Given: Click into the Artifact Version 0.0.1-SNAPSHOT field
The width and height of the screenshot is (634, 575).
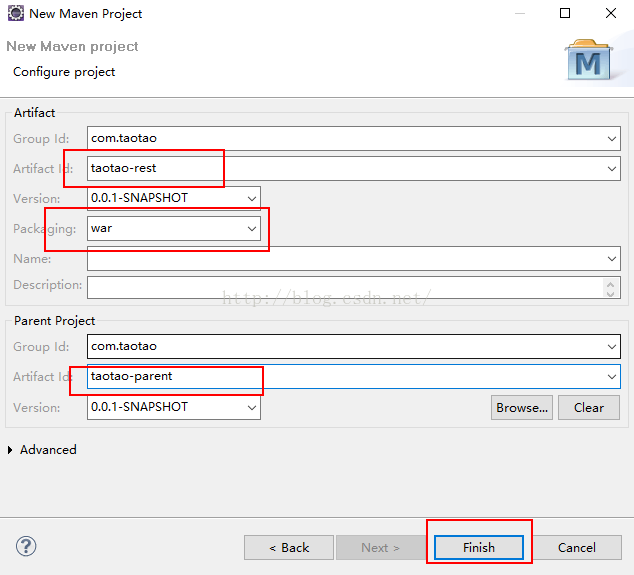Looking at the screenshot, I should pyautogui.click(x=174, y=199).
